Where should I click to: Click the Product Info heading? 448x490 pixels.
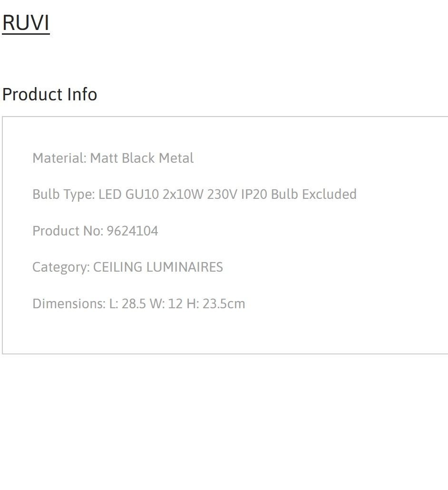tap(49, 94)
